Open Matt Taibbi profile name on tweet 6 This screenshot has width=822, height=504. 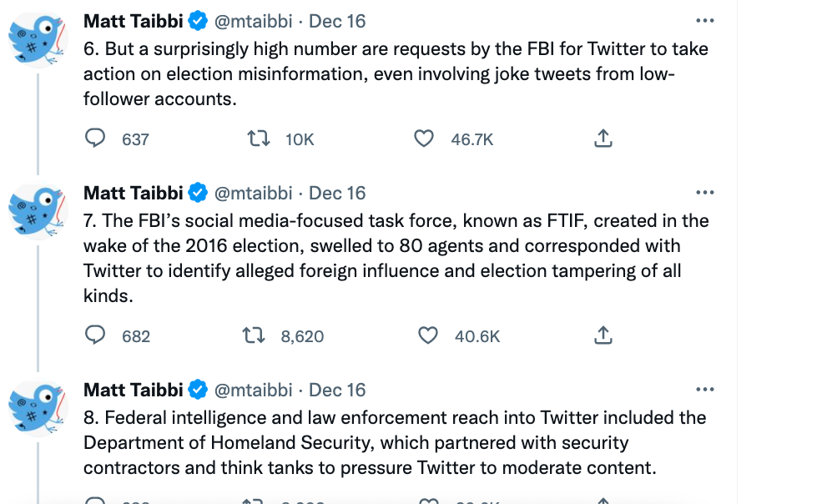(134, 21)
